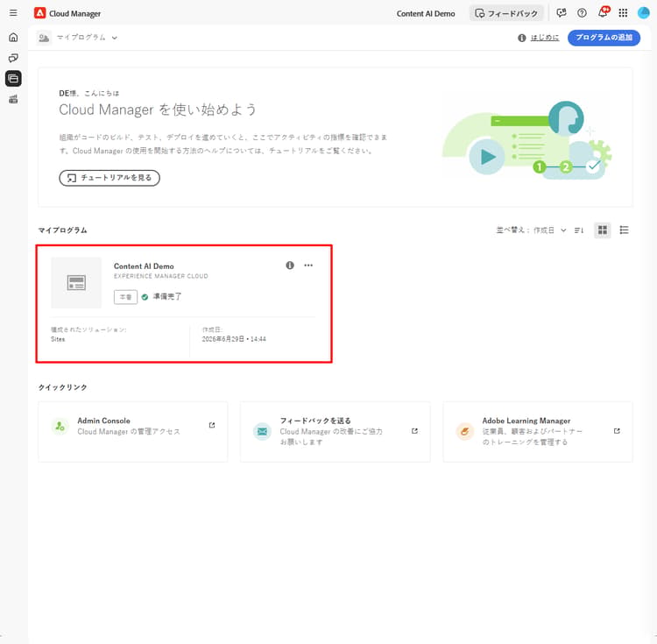657x644 pixels.
Task: Open the user profile avatar
Action: (x=643, y=13)
